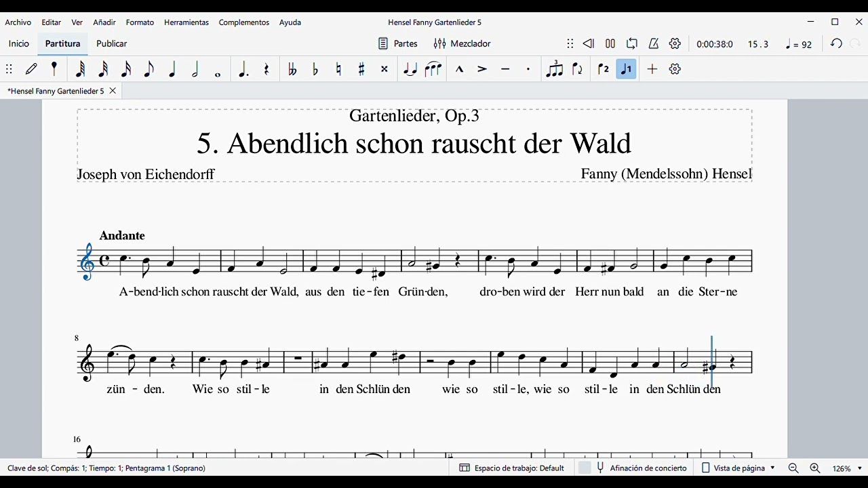Open the Partes dialog
Image resolution: width=868 pixels, height=488 pixels.
(398, 43)
